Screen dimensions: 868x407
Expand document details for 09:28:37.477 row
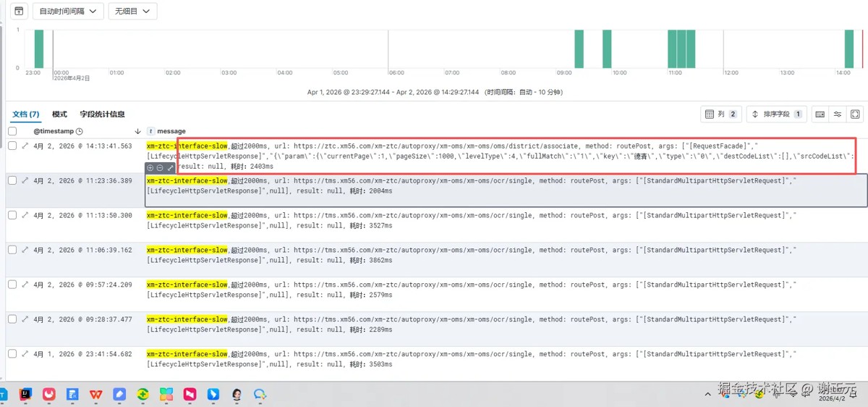(25, 319)
